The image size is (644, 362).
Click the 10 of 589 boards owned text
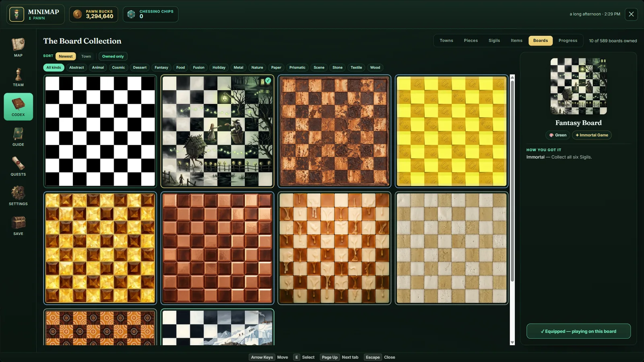click(x=613, y=41)
